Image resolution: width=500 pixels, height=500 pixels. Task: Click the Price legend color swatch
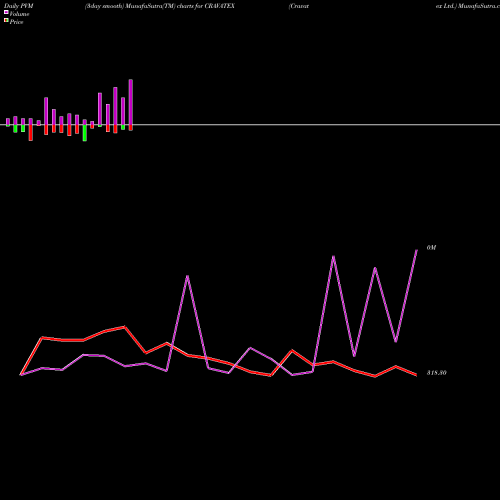tap(6, 21)
